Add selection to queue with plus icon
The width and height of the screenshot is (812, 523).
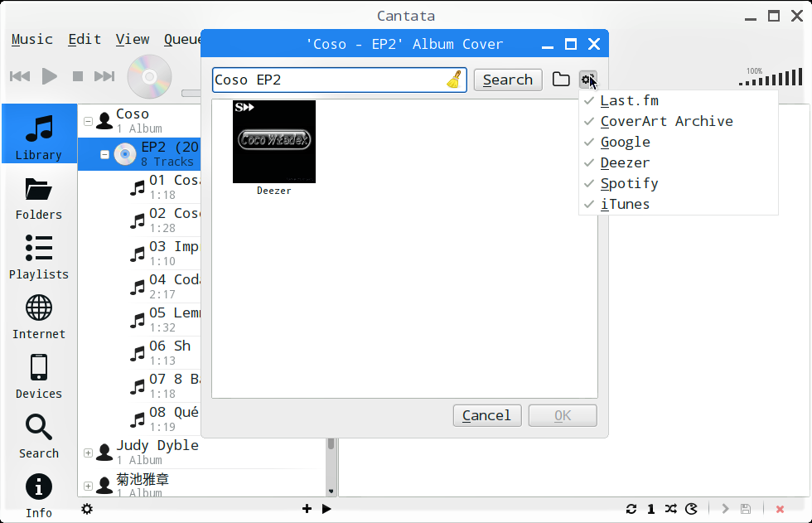[307, 509]
